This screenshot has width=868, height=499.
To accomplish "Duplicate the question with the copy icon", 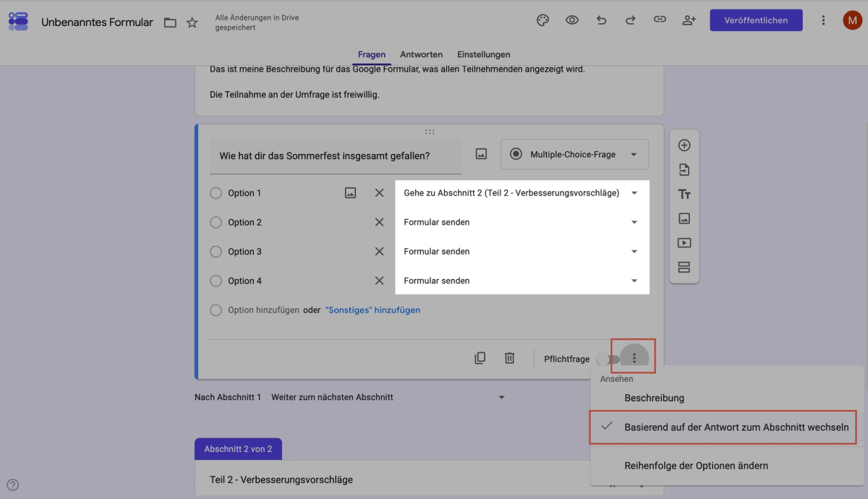I will click(x=480, y=358).
